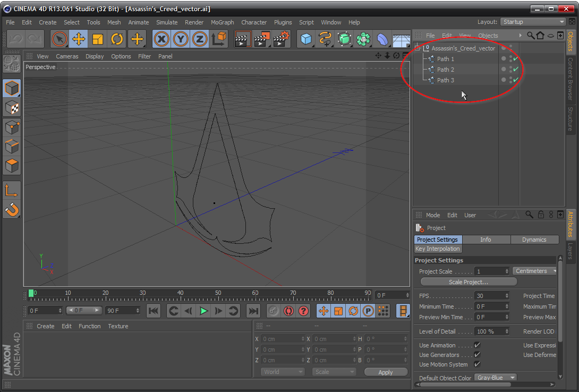Toggle the Use Generators checkbox
579x392 pixels.
point(477,355)
